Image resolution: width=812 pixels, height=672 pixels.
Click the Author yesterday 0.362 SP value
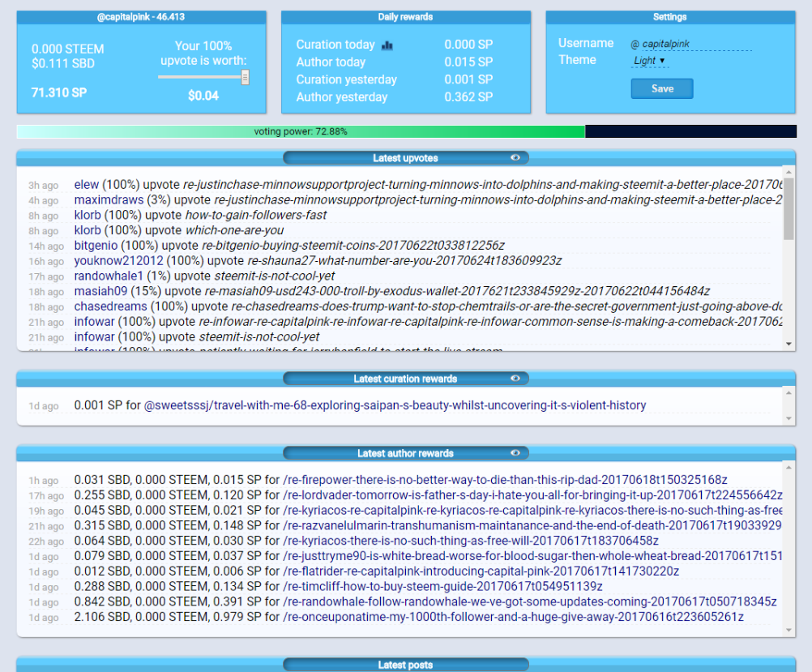(468, 97)
